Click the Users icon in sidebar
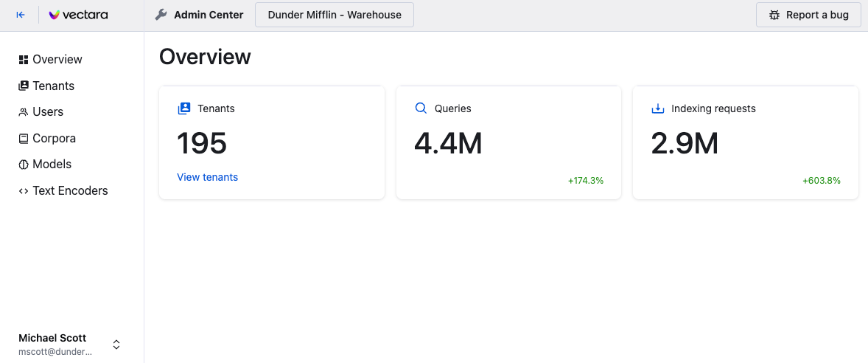868x363 pixels. (x=24, y=112)
